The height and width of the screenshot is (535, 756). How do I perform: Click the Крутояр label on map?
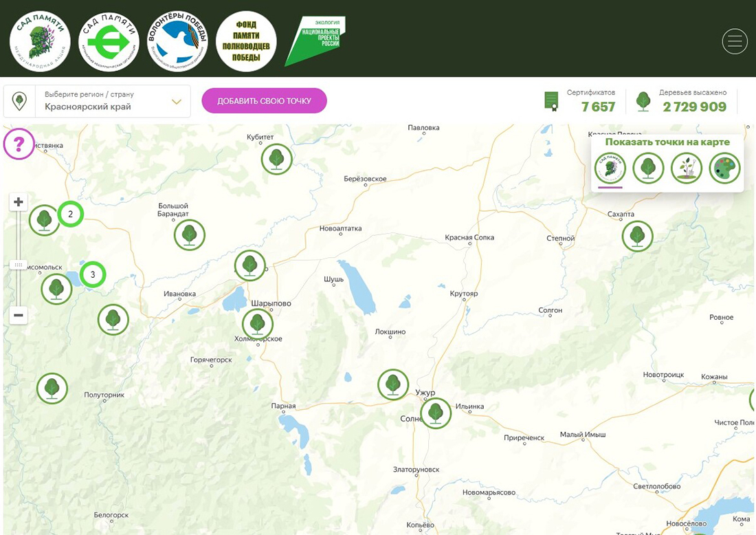(x=464, y=294)
